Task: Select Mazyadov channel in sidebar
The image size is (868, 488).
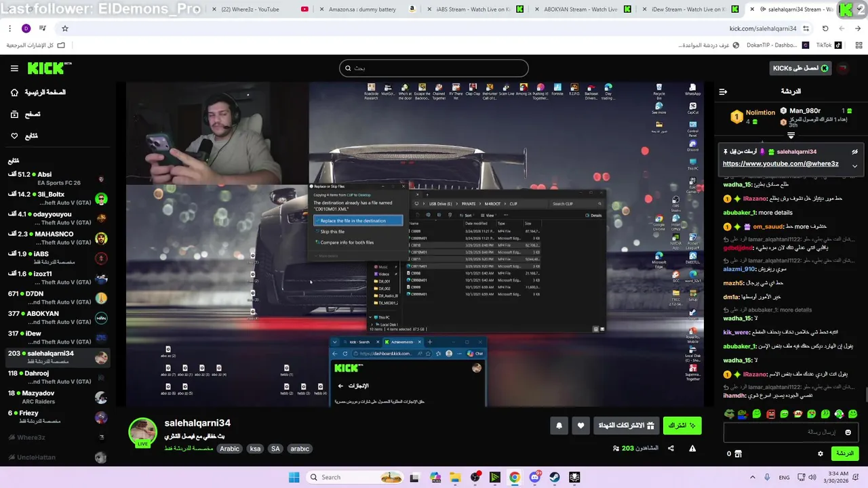Action: 58,397
